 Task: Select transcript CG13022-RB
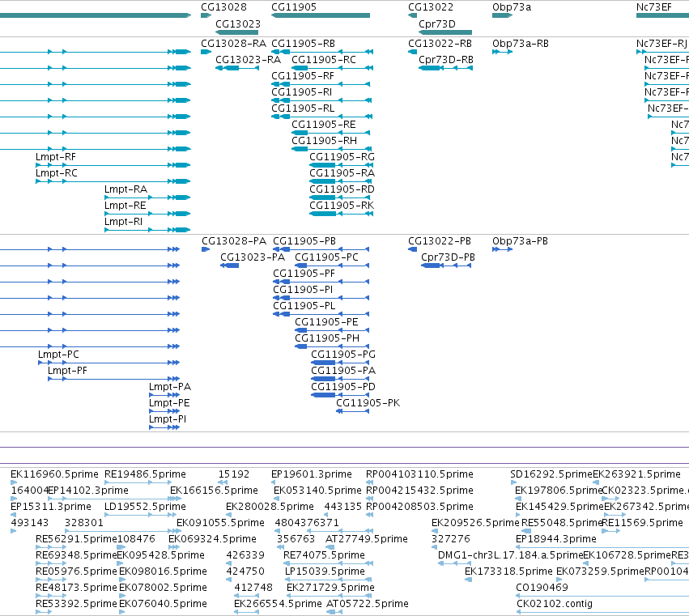(x=440, y=44)
